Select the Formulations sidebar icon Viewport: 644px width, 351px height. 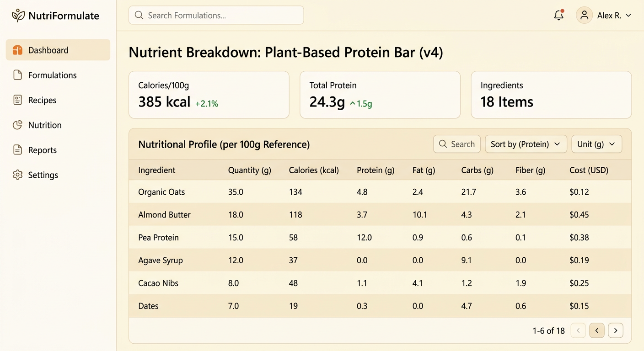tap(17, 75)
